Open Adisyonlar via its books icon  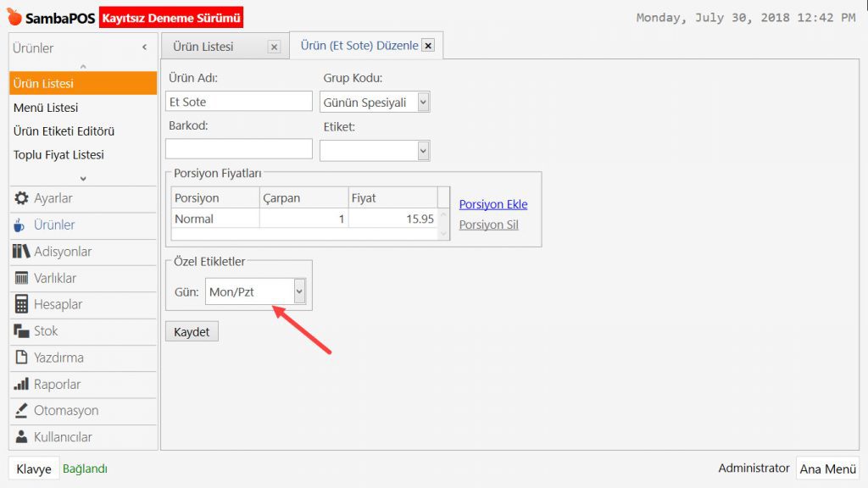click(22, 252)
